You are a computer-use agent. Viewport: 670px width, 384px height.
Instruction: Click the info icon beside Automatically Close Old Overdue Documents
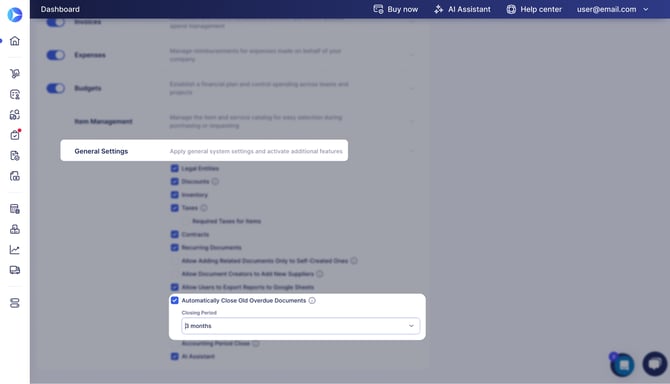pos(312,301)
